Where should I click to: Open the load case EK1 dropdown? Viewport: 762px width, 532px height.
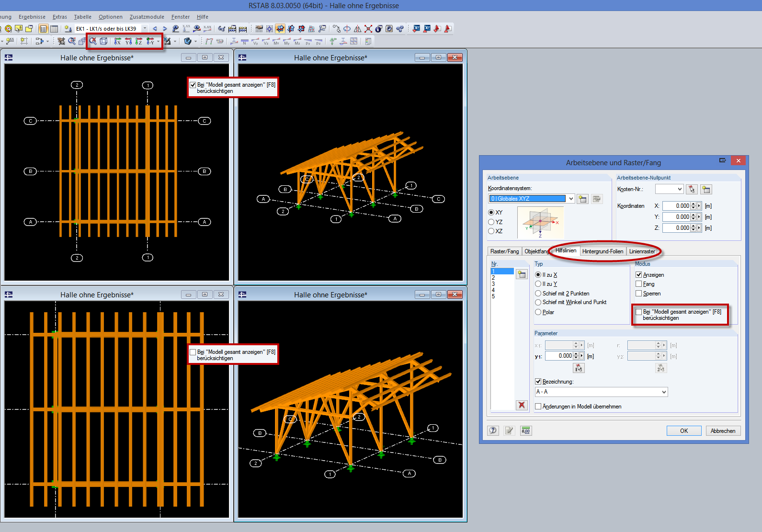click(145, 29)
